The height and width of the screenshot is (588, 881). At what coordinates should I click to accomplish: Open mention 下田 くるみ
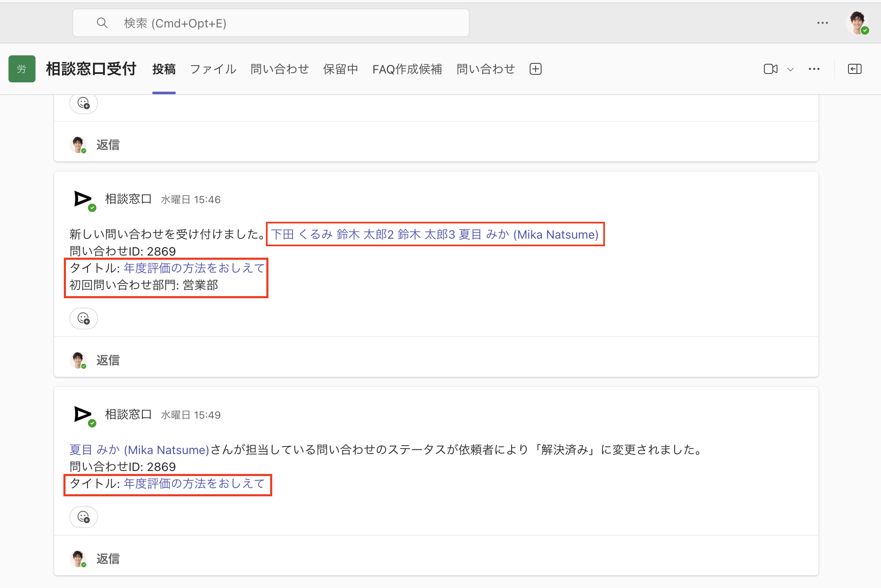click(x=302, y=234)
